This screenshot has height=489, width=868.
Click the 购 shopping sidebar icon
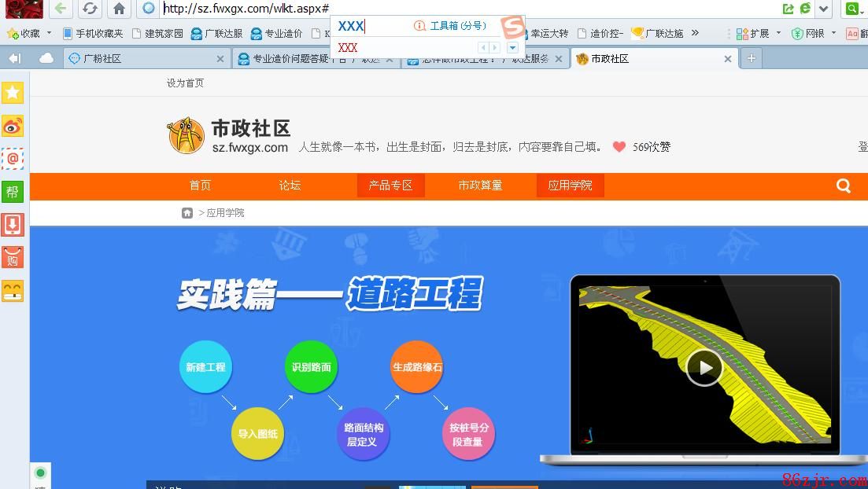coord(13,257)
